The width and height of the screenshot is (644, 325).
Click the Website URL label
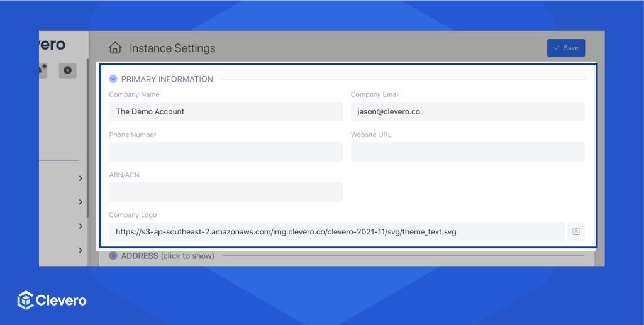371,135
